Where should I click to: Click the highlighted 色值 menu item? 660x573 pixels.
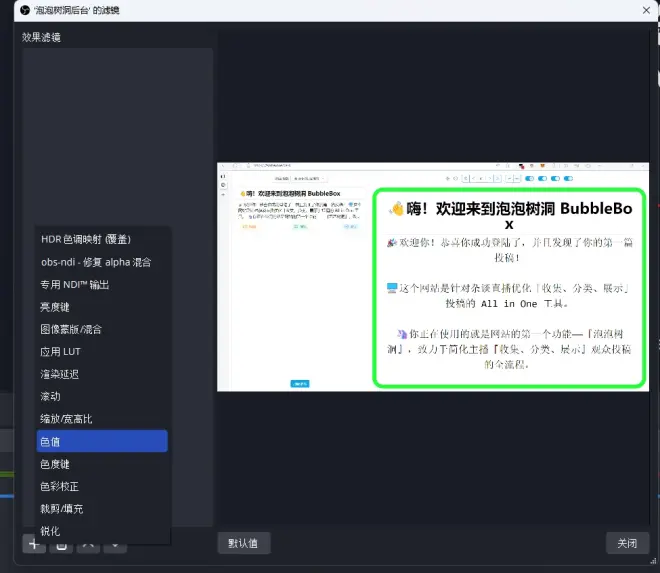coord(102,441)
